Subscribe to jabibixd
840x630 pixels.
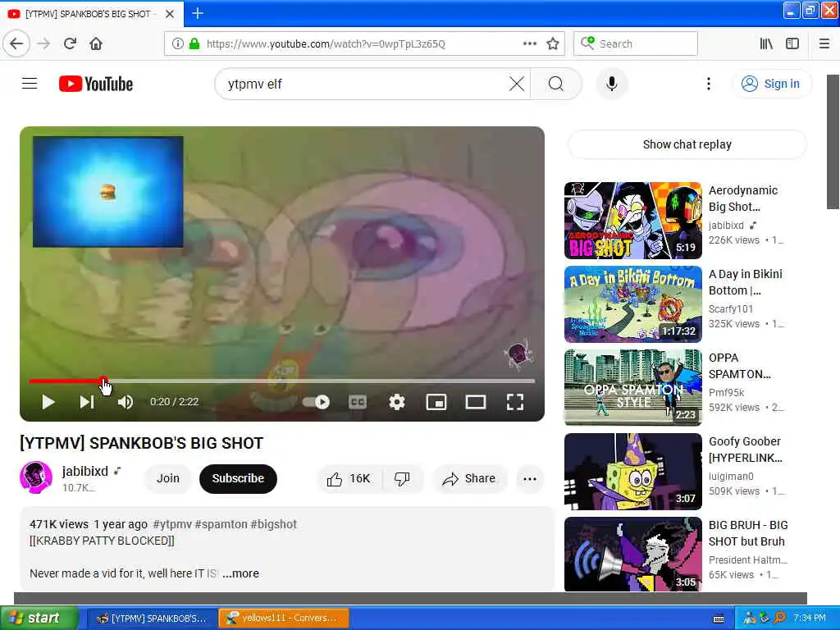(238, 478)
